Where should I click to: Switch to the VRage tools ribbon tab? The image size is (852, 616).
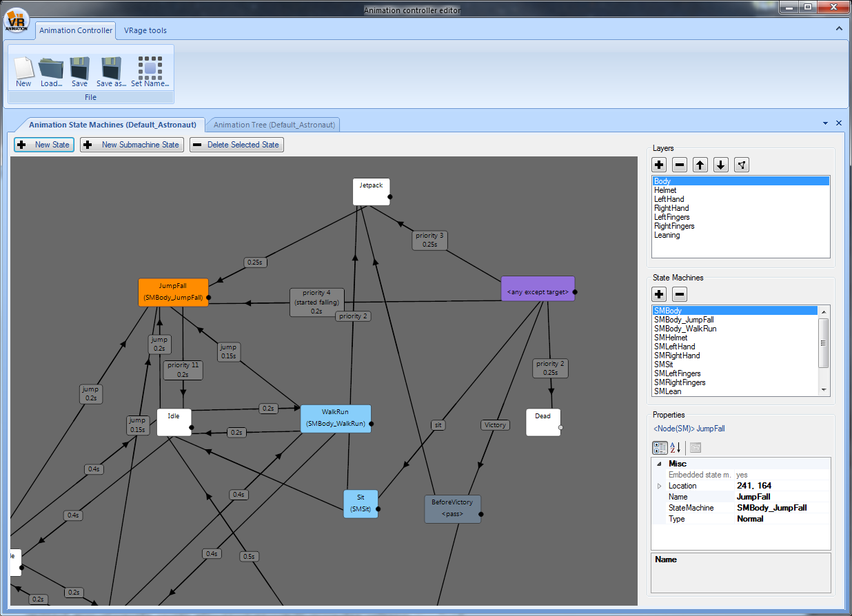pos(145,30)
